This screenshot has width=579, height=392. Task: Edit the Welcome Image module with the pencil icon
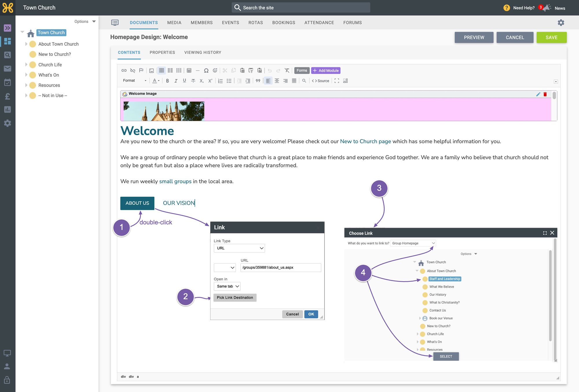coord(538,94)
